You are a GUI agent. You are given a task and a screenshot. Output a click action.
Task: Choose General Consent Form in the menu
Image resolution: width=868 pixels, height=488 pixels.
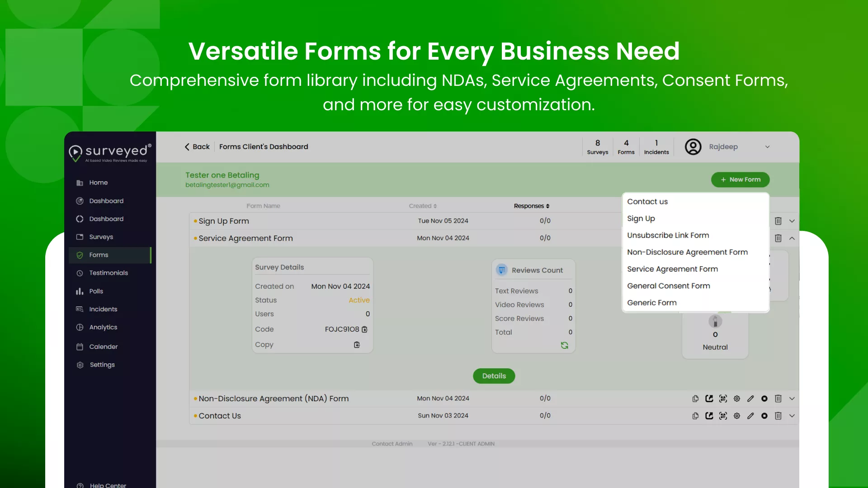click(668, 286)
